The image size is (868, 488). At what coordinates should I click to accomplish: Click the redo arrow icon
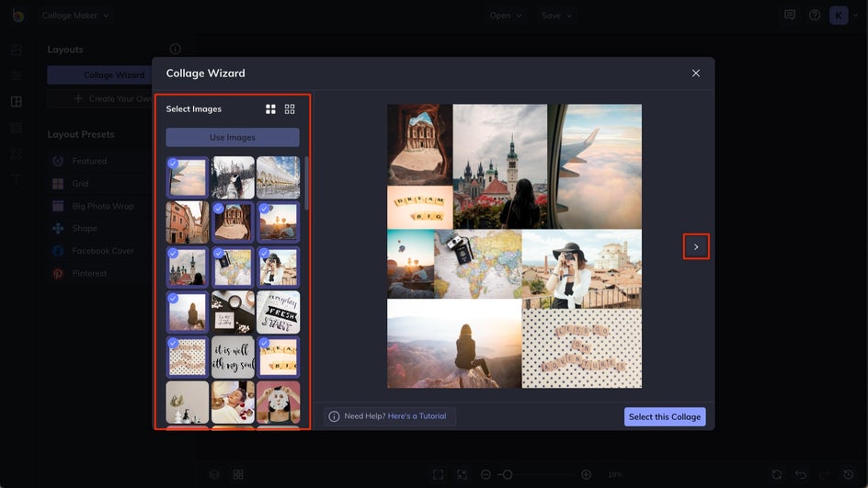click(x=825, y=474)
